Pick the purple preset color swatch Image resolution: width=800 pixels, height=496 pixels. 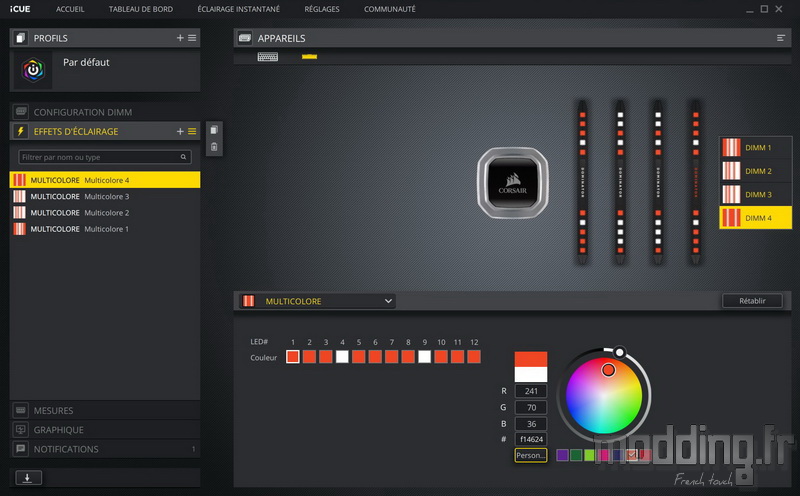[562, 455]
